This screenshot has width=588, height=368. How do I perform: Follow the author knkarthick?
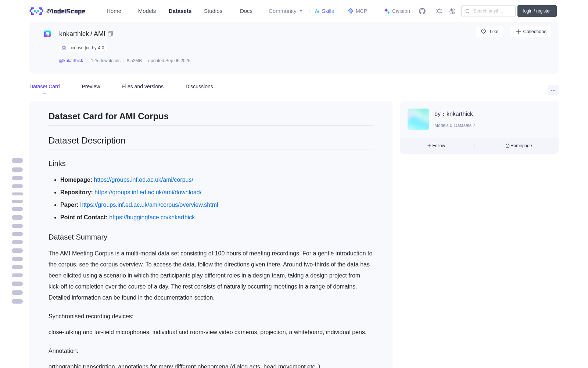[436, 146]
